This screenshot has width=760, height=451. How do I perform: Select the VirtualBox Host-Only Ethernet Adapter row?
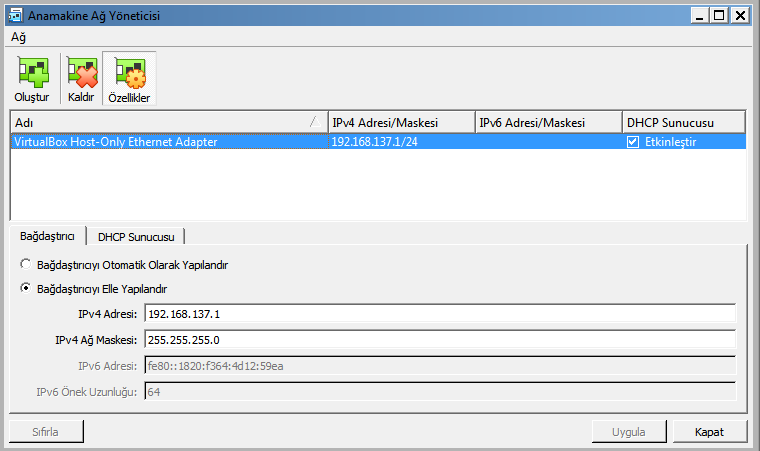(378, 142)
